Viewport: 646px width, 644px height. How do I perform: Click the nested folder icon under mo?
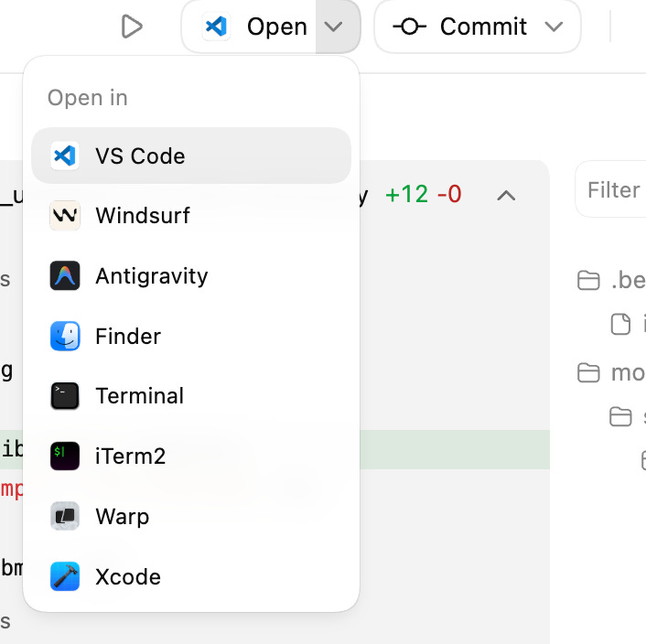(620, 416)
